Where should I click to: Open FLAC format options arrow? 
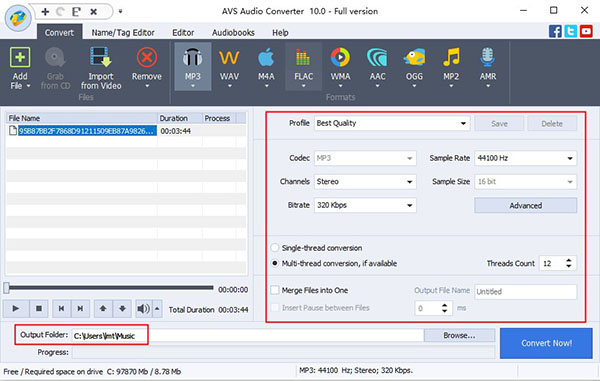(x=303, y=86)
